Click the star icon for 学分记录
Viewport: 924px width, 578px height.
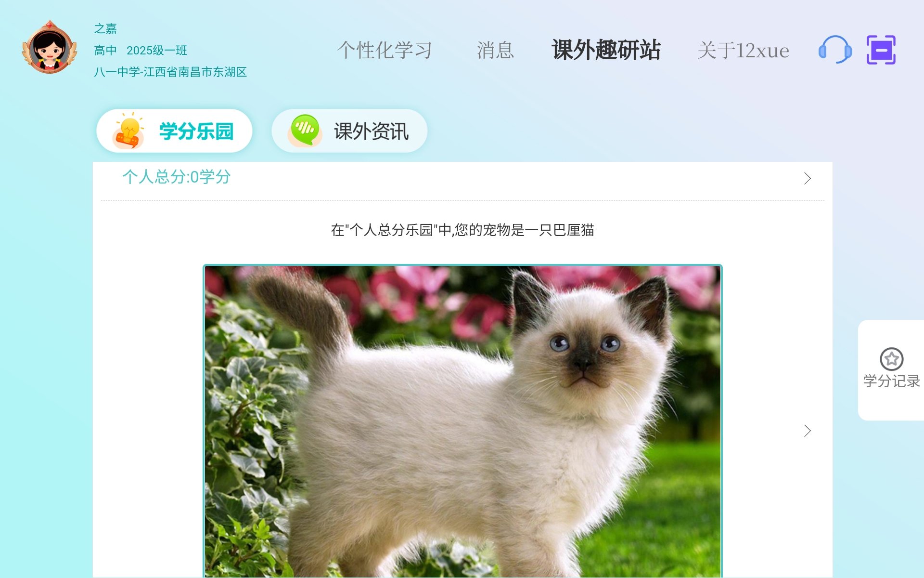(891, 359)
